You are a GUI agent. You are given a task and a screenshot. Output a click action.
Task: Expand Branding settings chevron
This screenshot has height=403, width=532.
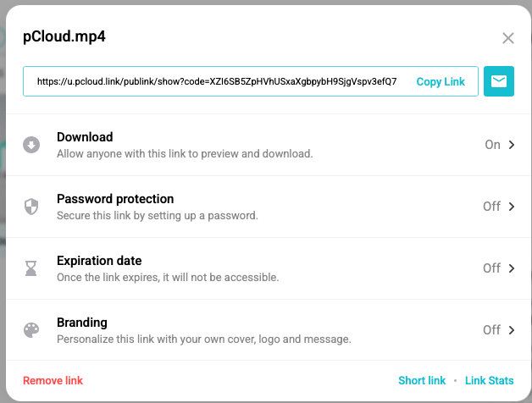(x=512, y=330)
